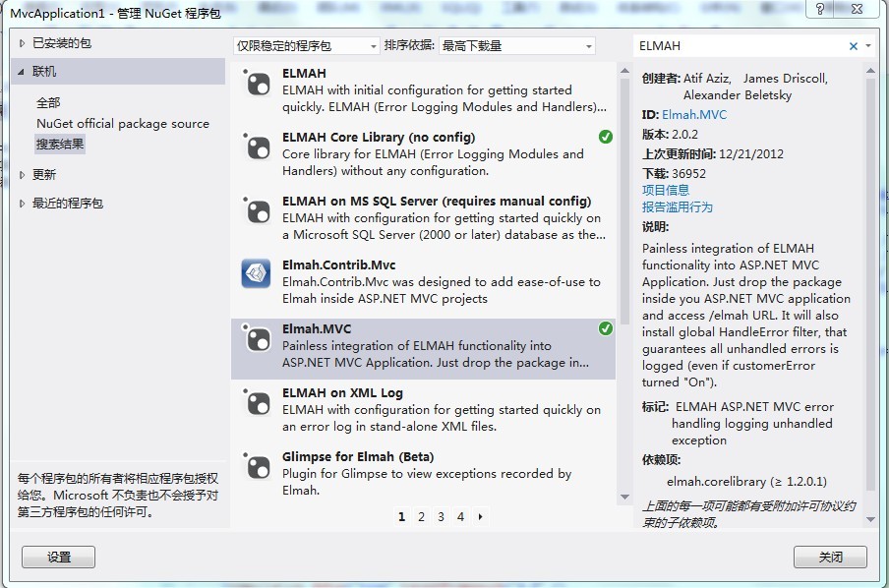
Task: Go to results page 2
Action: coord(421,516)
